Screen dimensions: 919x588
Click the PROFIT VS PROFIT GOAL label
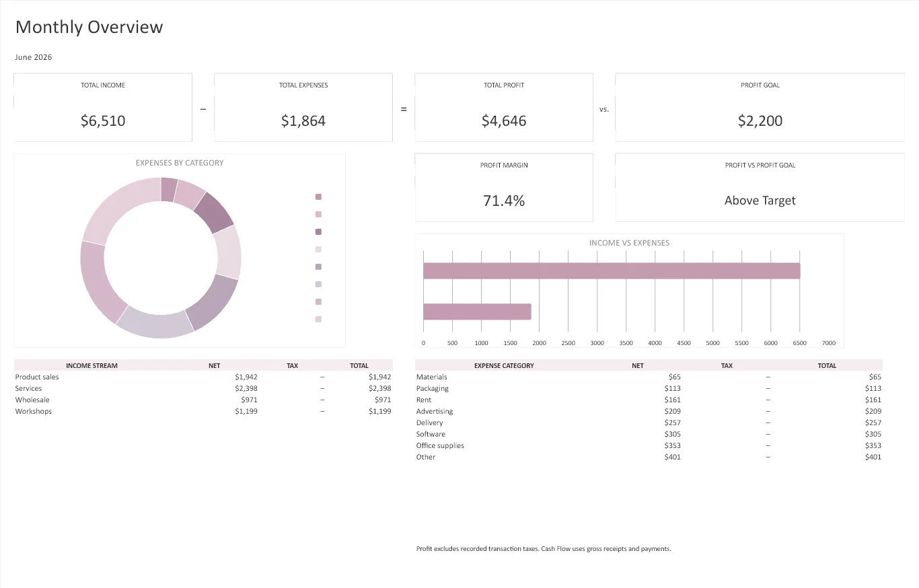pos(760,165)
